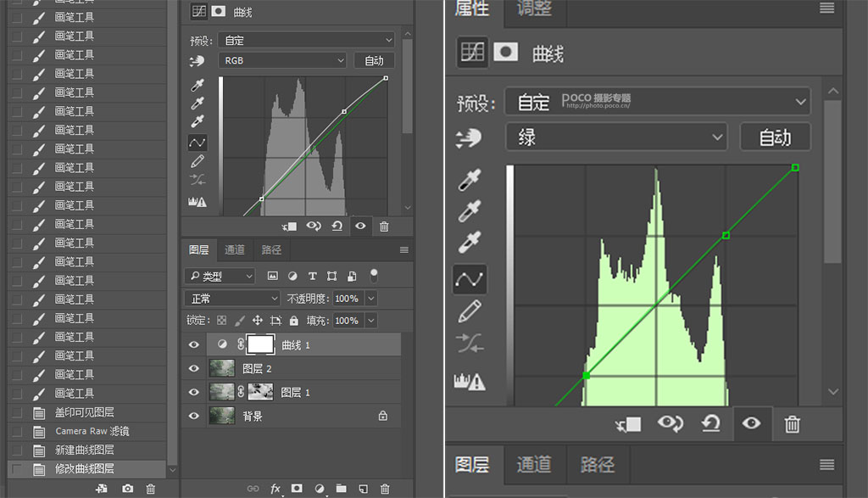This screenshot has width=868, height=498.
Task: Toggle layer visibility eye in large Properties panel
Action: [x=751, y=424]
